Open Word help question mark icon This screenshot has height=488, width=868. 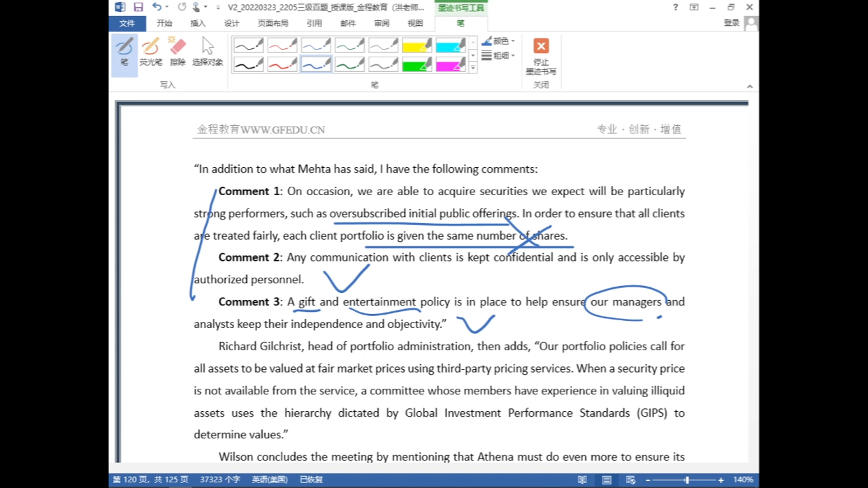point(675,7)
